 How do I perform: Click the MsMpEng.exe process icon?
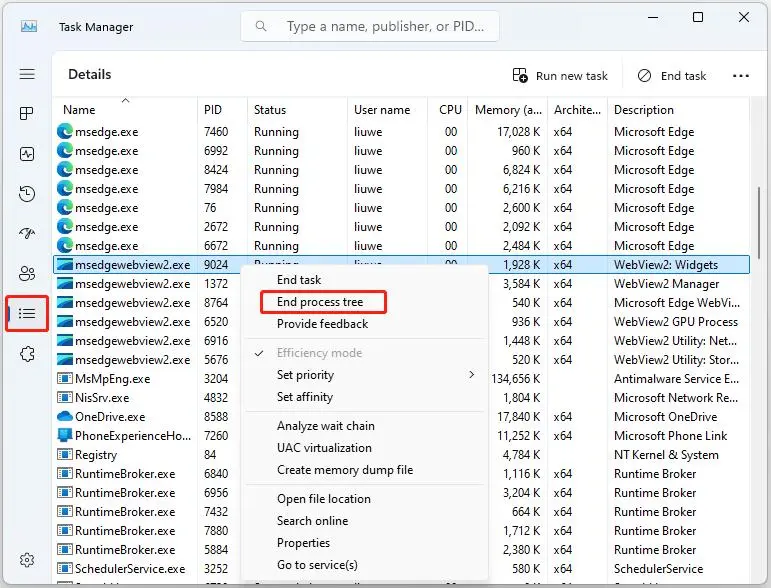pyautogui.click(x=64, y=379)
